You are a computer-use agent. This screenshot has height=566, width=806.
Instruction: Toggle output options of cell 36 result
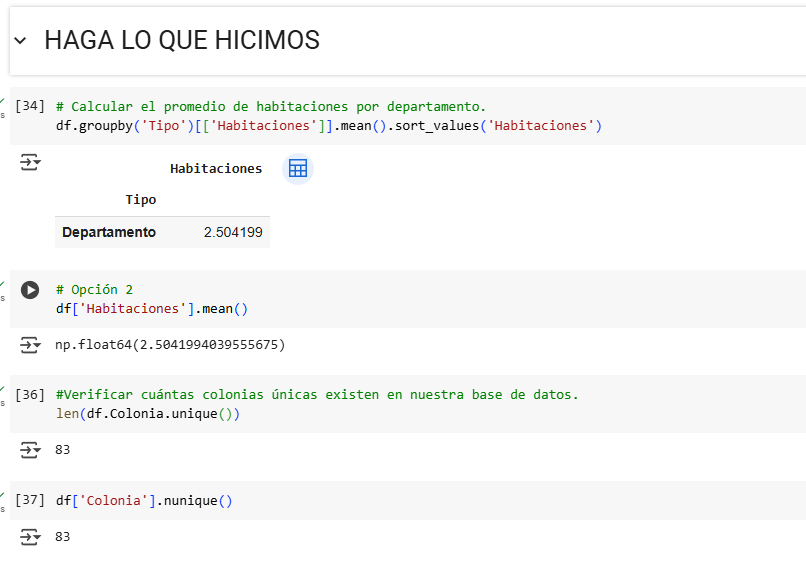coord(30,450)
